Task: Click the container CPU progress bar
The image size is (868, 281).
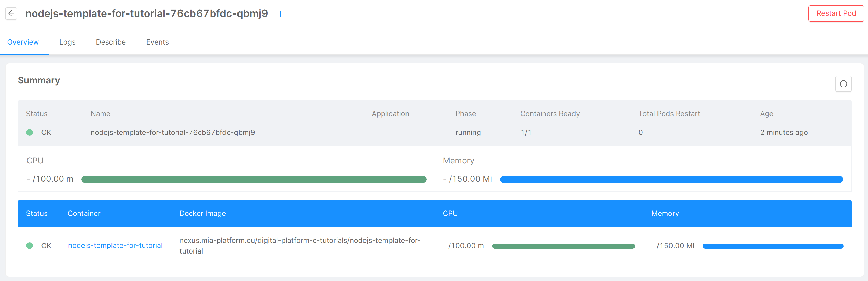Action: [x=563, y=246]
